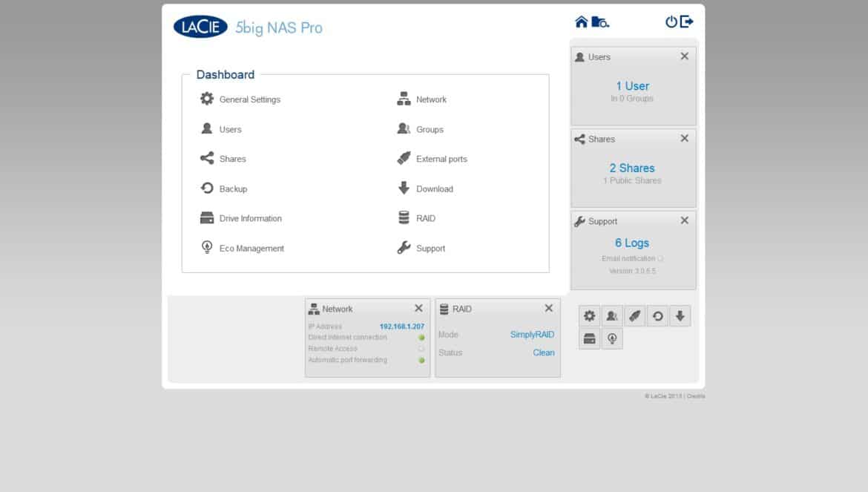The image size is (868, 492).
Task: Click the groups shortcut in the icon tray
Action: point(612,316)
